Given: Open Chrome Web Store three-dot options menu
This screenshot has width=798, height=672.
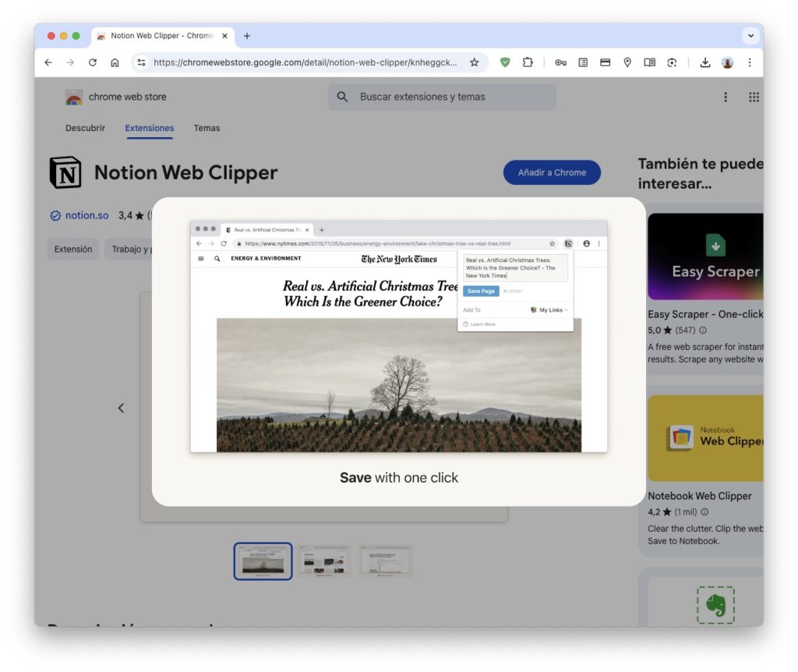Looking at the screenshot, I should [x=726, y=97].
